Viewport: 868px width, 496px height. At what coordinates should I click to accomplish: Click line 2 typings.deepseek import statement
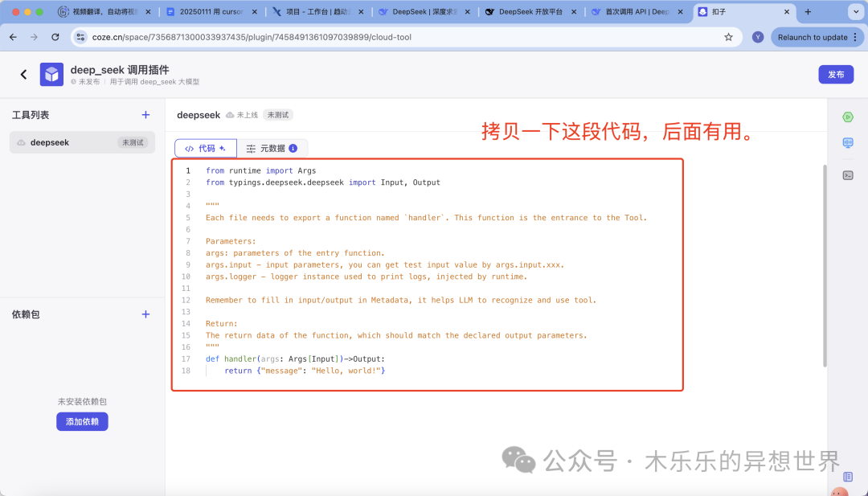323,182
